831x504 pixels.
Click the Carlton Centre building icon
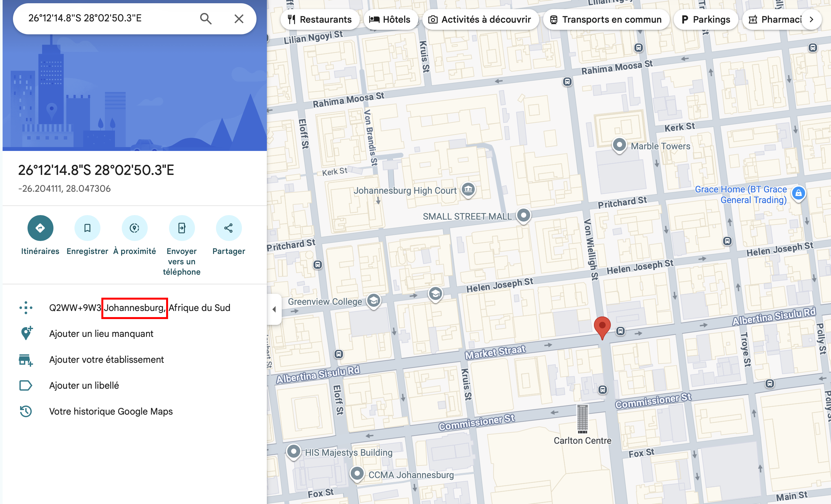582,419
